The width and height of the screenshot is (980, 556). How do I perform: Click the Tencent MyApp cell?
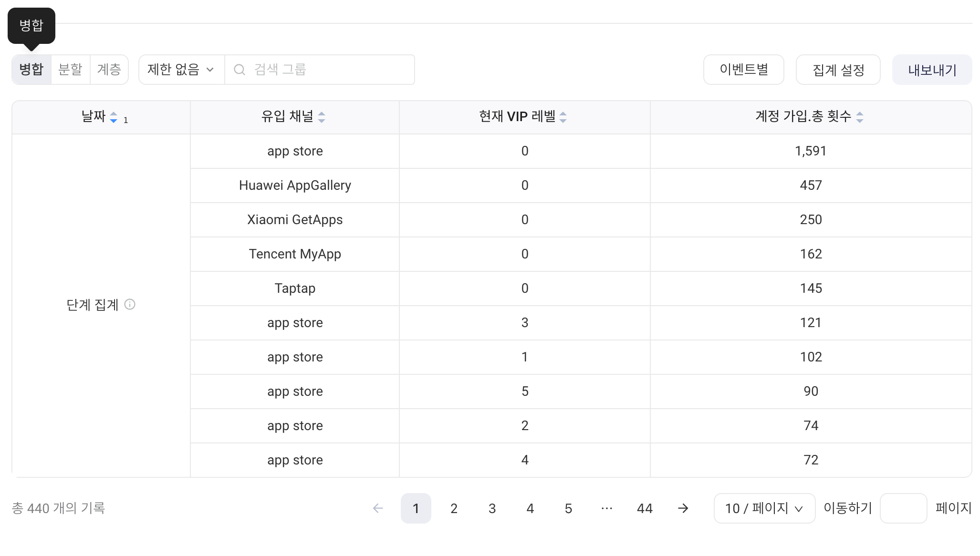tap(295, 254)
